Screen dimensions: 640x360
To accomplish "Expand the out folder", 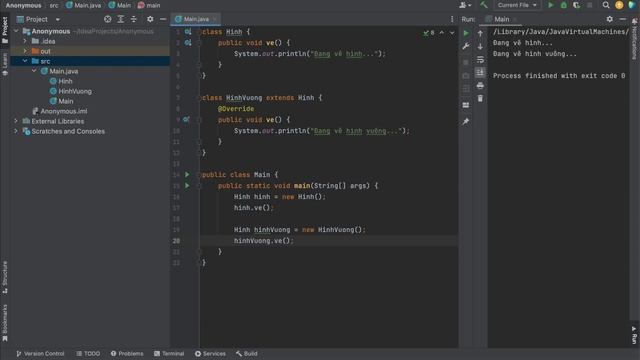I will pos(25,51).
